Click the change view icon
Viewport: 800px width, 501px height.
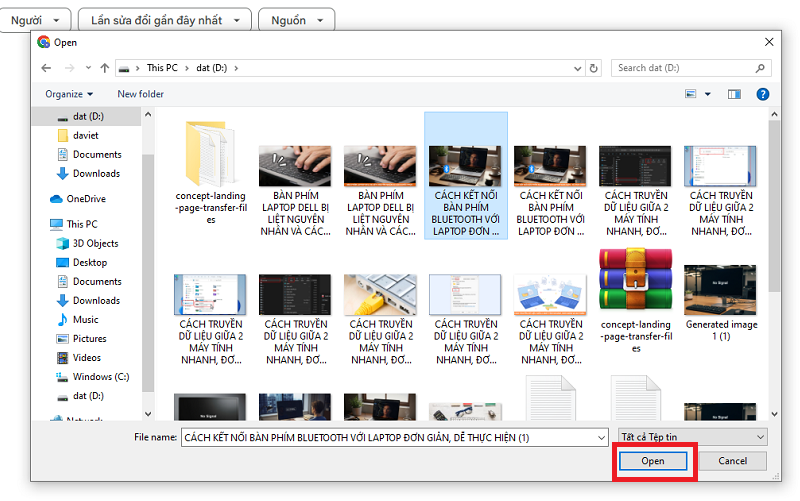click(690, 94)
